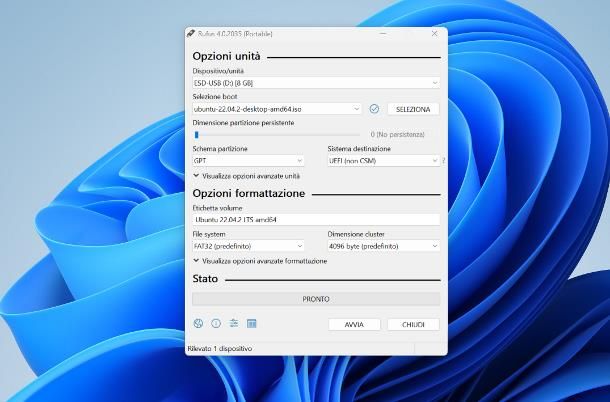Click the '0 (No persistenza)' value text
The height and width of the screenshot is (402, 610).
click(x=397, y=134)
